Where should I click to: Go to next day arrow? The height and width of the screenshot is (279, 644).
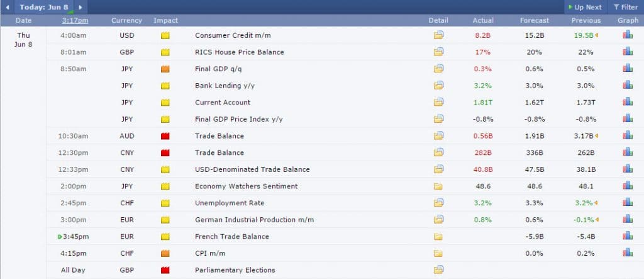[80, 7]
